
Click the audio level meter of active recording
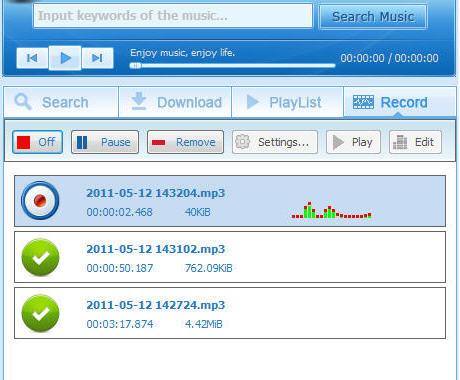coord(331,210)
